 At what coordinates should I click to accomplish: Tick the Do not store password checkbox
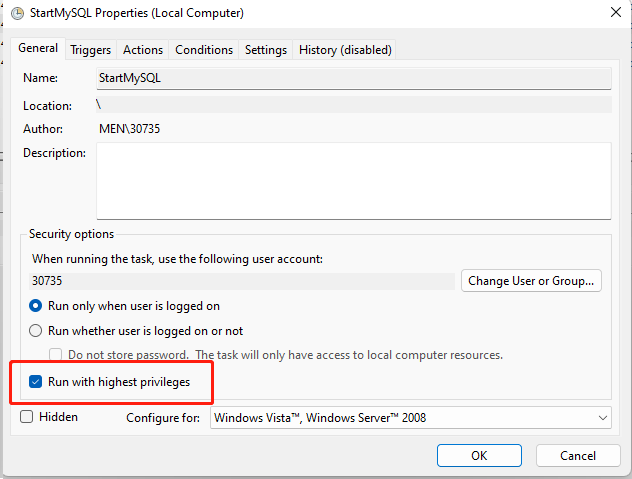(56, 355)
